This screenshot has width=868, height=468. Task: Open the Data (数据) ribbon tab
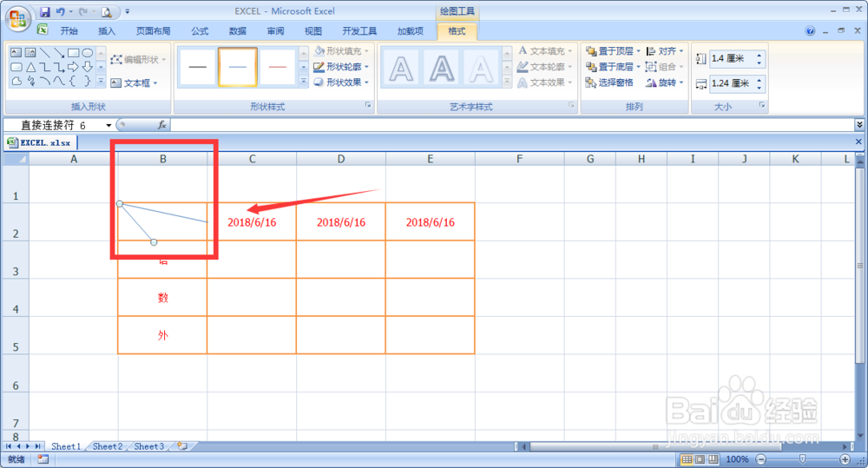238,31
